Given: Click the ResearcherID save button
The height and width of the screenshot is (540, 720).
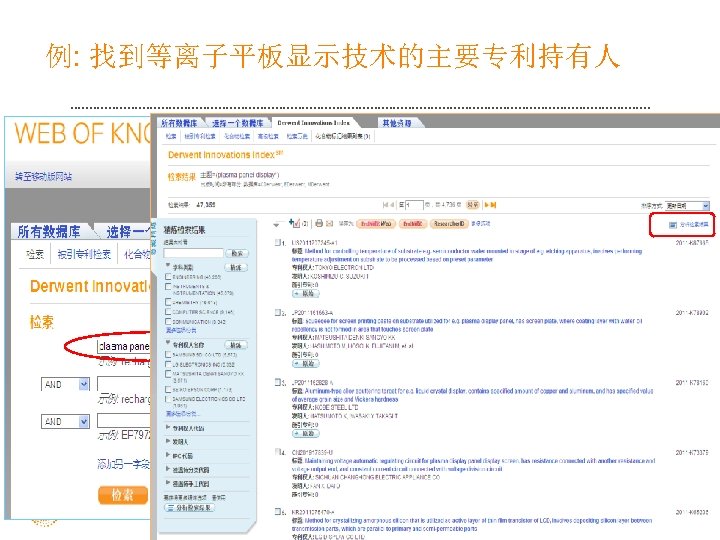Looking at the screenshot, I should click(449, 224).
